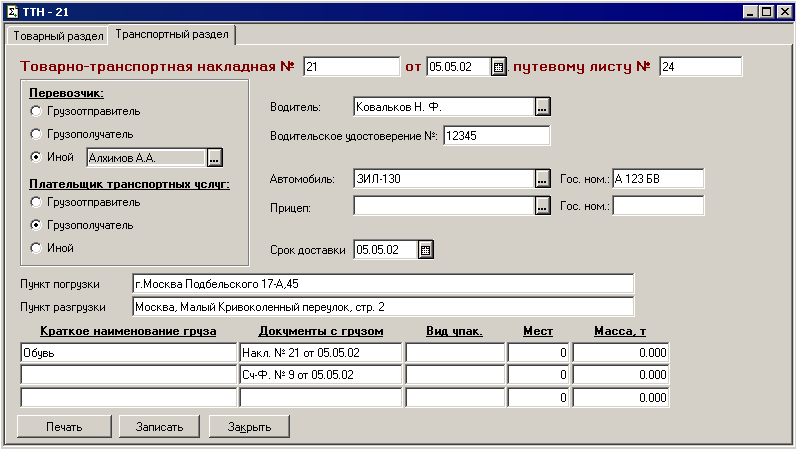Image resolution: width=796 pixels, height=449 pixels.
Task: Click the Водительское удостоверение number field
Action: pos(496,135)
